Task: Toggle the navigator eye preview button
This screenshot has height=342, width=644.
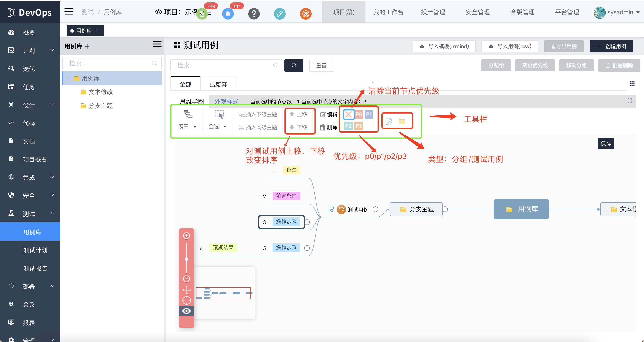Action: pos(187,311)
